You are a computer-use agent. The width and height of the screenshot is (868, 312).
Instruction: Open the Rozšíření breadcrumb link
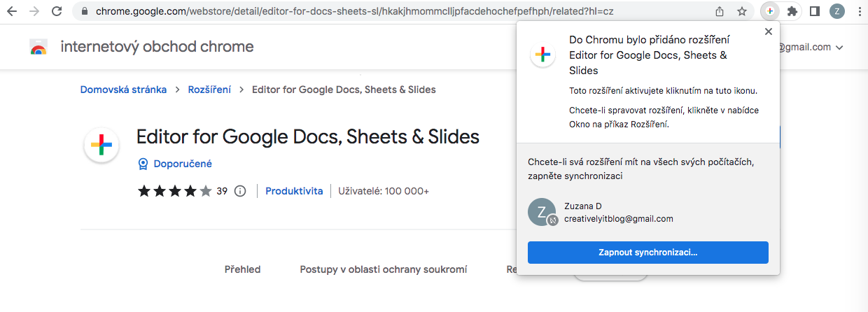click(209, 90)
